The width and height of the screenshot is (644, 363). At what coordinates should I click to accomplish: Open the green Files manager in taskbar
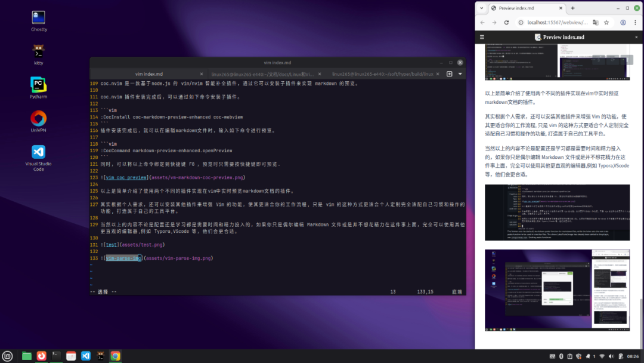(x=27, y=356)
